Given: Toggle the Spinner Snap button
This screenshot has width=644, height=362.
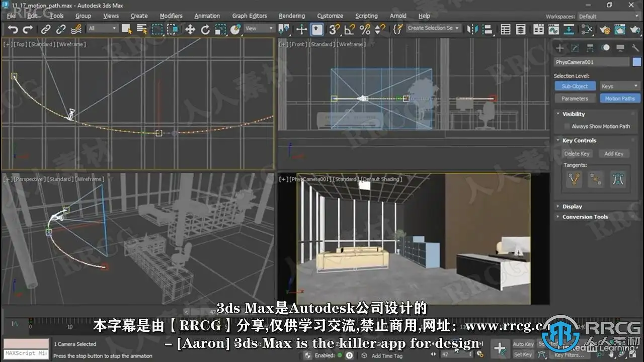Looking at the screenshot, I should click(x=381, y=29).
